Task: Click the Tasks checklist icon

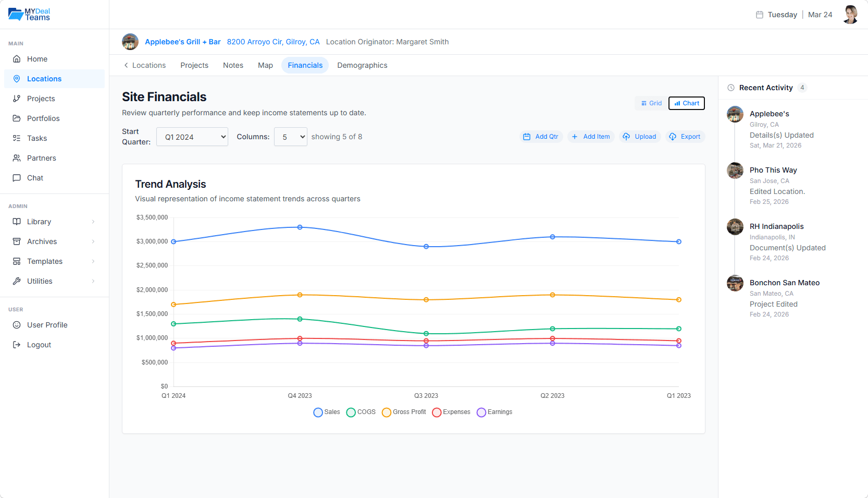Action: [17, 138]
